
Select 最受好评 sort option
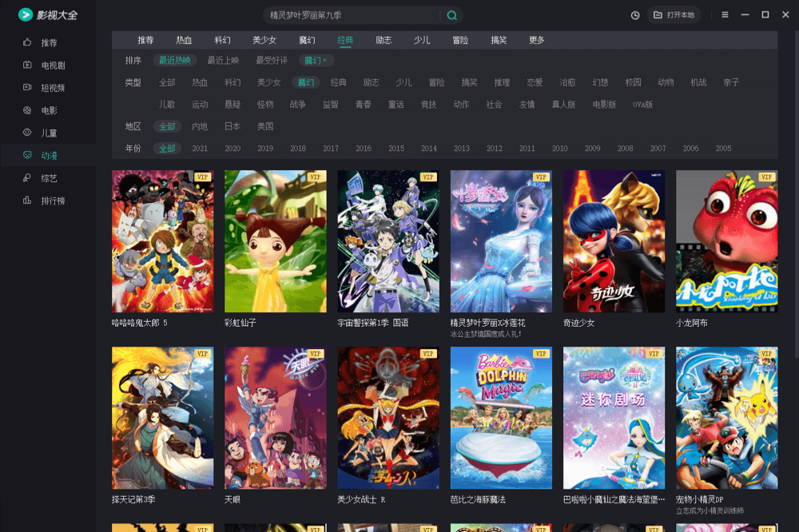click(x=272, y=61)
